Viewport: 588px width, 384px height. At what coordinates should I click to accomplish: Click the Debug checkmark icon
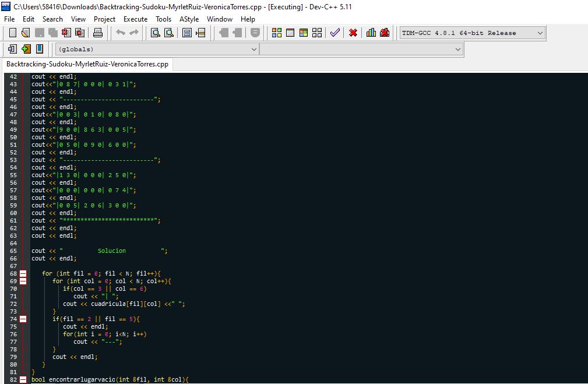coord(335,33)
